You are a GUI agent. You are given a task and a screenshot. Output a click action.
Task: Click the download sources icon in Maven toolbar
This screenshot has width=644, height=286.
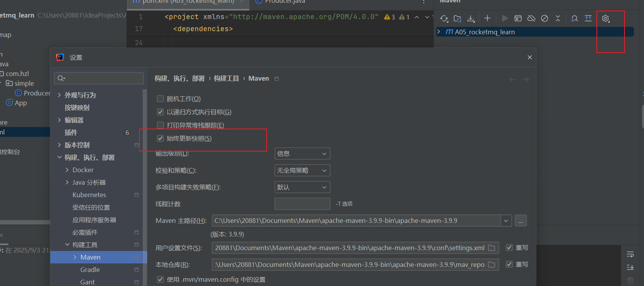471,18
